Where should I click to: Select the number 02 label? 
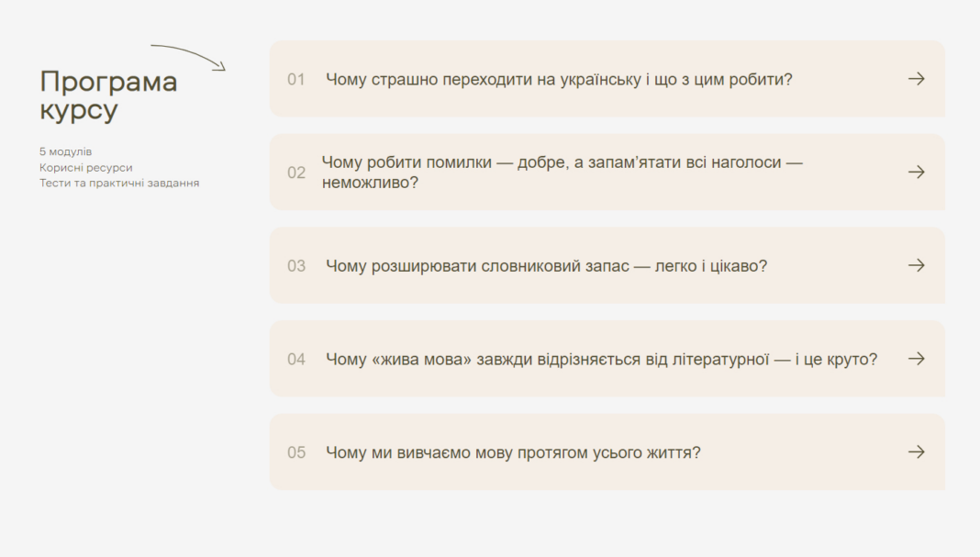tap(296, 173)
